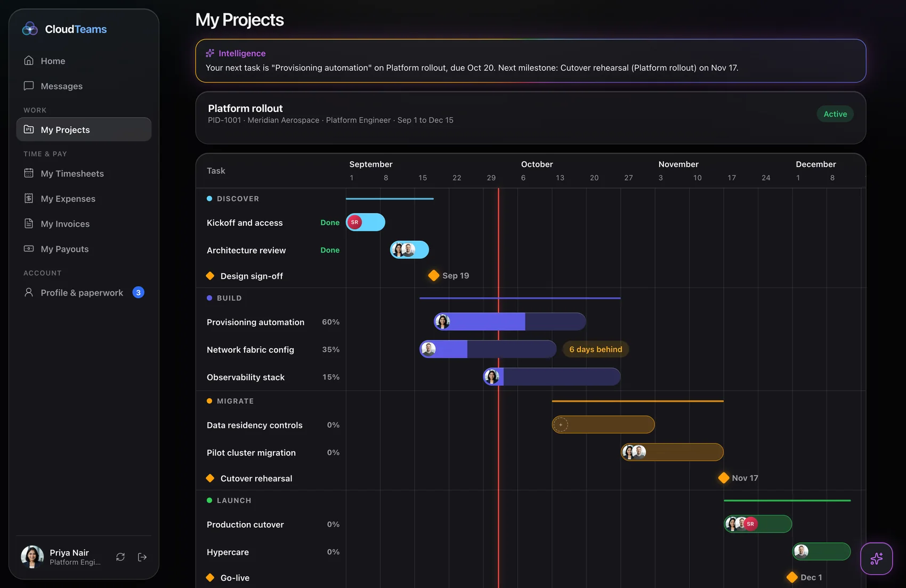Click the CloudTeams logo icon
Viewport: 906px width, 588px height.
point(30,29)
